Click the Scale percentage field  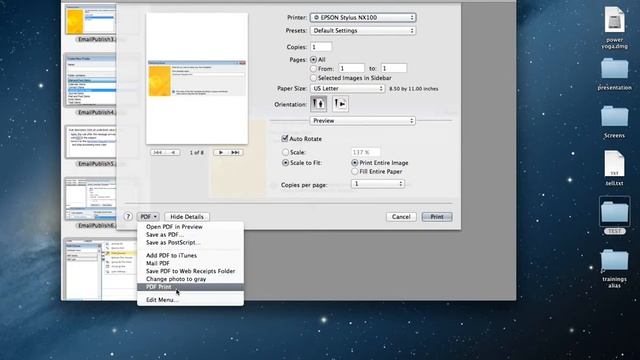coord(366,152)
